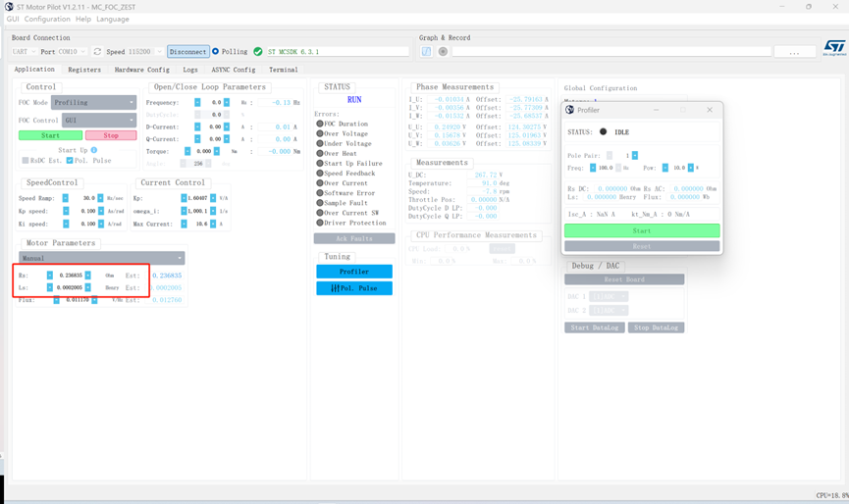Viewport: 849px width, 504px height.
Task: Switch to the Hardware Config tab
Action: click(142, 70)
